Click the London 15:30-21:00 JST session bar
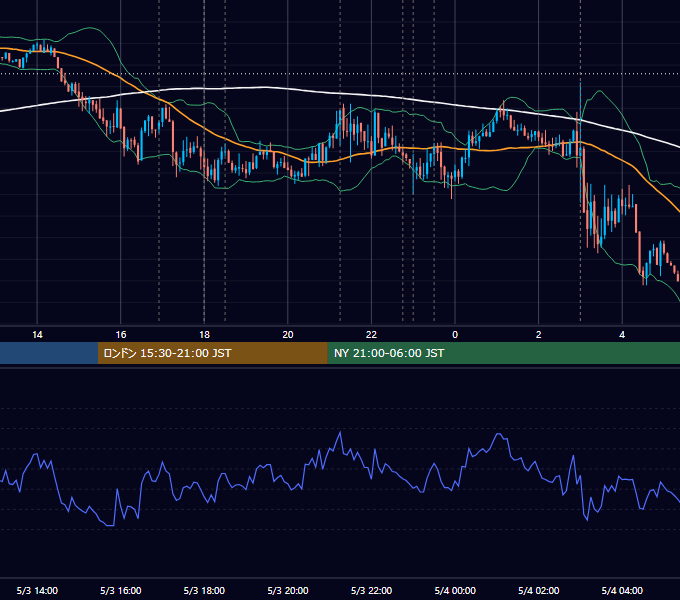The image size is (680, 600). [212, 353]
